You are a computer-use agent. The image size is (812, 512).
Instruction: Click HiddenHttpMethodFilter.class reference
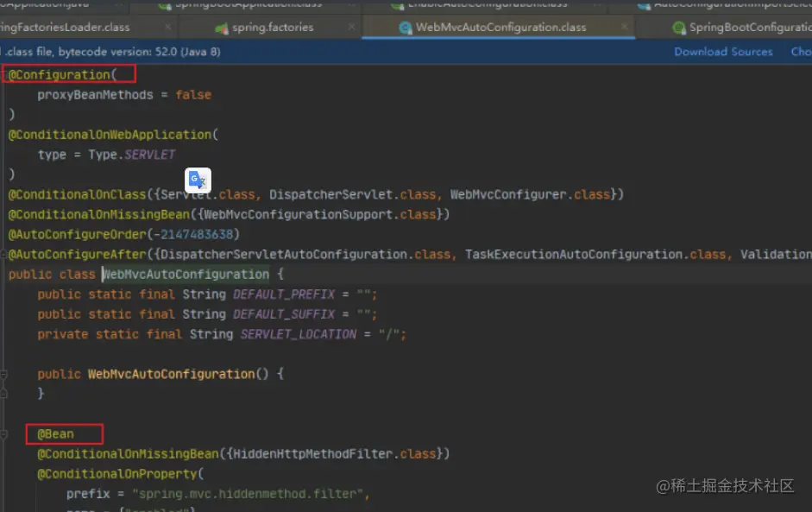[335, 454]
